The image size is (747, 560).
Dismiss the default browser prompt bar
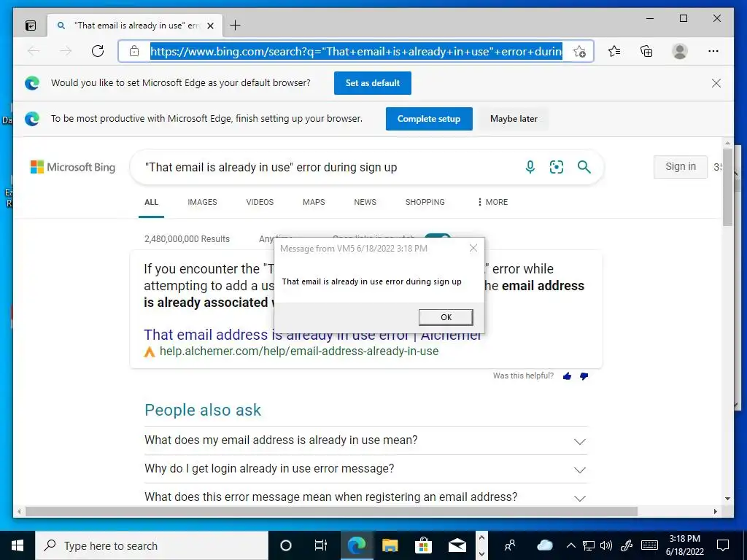pos(716,83)
